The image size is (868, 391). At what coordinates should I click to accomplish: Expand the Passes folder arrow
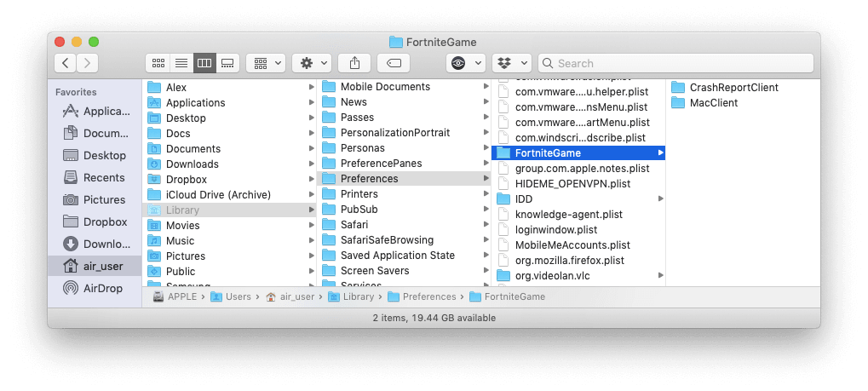pyautogui.click(x=486, y=118)
